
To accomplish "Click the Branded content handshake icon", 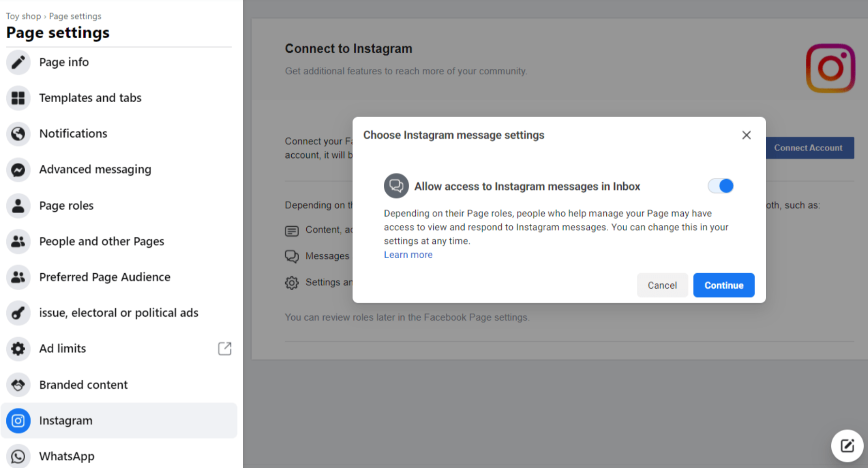I will point(18,385).
